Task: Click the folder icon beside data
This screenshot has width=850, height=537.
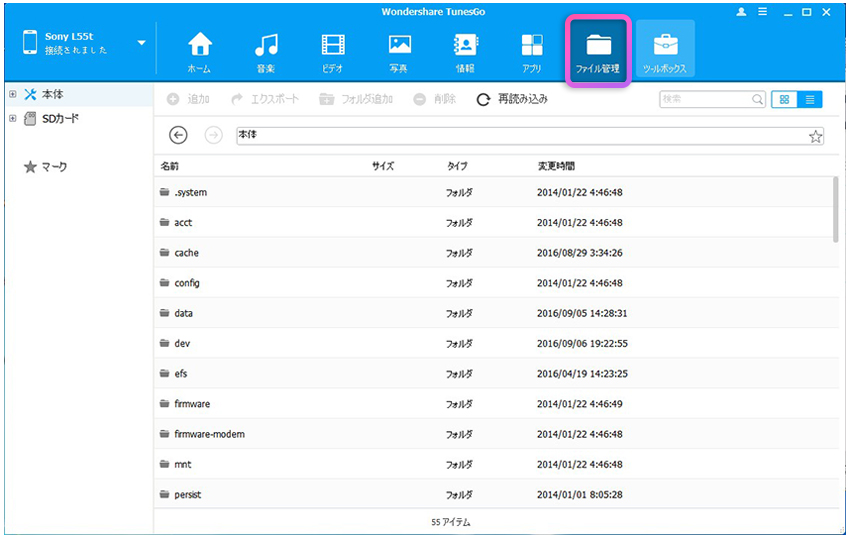Action: click(165, 313)
